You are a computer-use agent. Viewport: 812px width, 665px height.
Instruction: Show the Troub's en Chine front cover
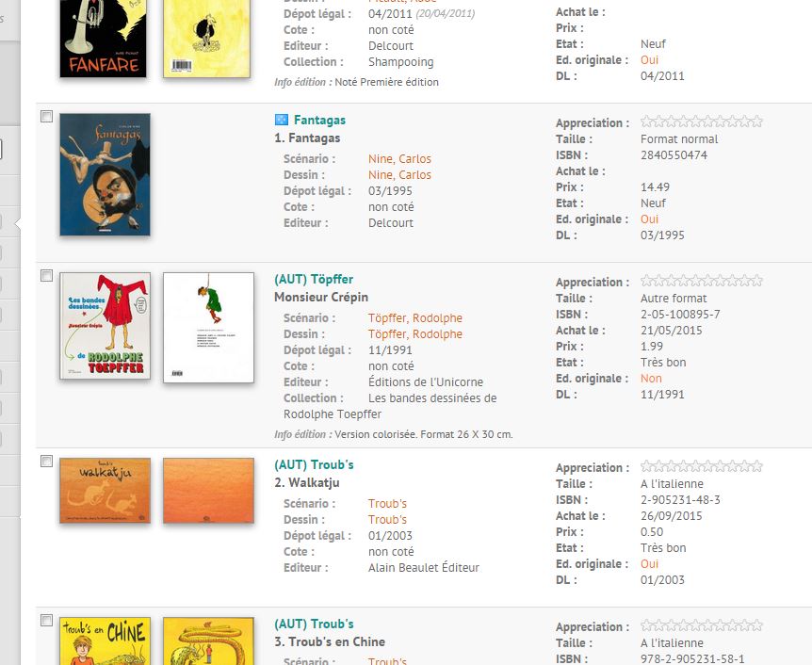105,641
